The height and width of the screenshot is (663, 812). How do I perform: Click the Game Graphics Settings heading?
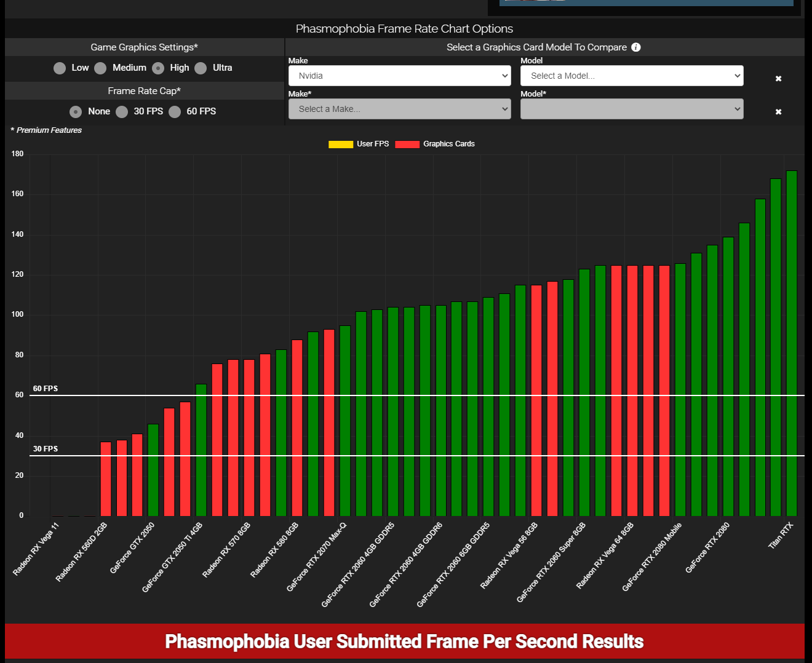145,47
